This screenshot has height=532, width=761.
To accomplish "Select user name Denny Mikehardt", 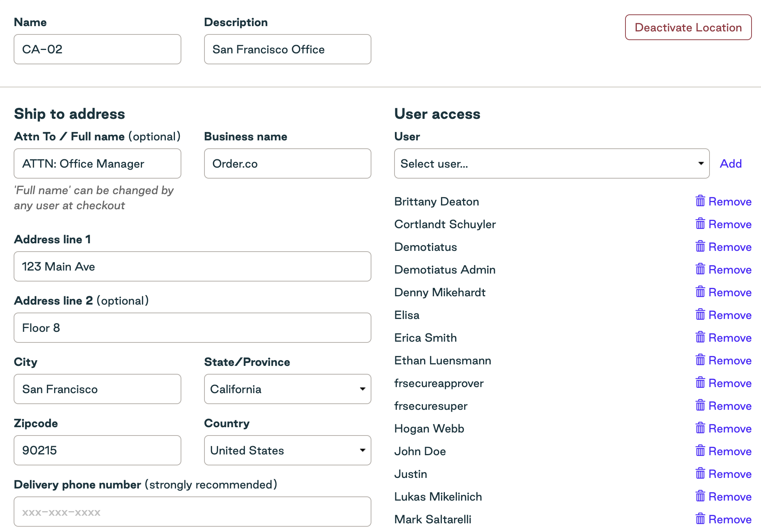I will pyautogui.click(x=440, y=292).
